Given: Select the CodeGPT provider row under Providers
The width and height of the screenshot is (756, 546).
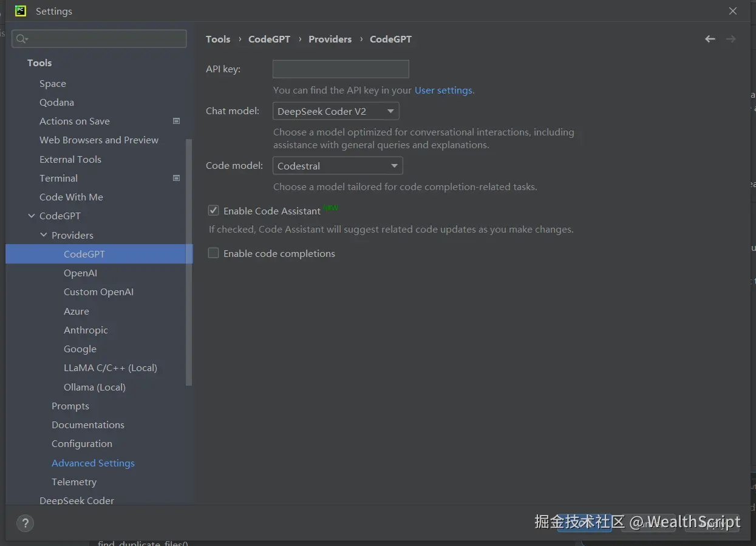Looking at the screenshot, I should pyautogui.click(x=99, y=254).
